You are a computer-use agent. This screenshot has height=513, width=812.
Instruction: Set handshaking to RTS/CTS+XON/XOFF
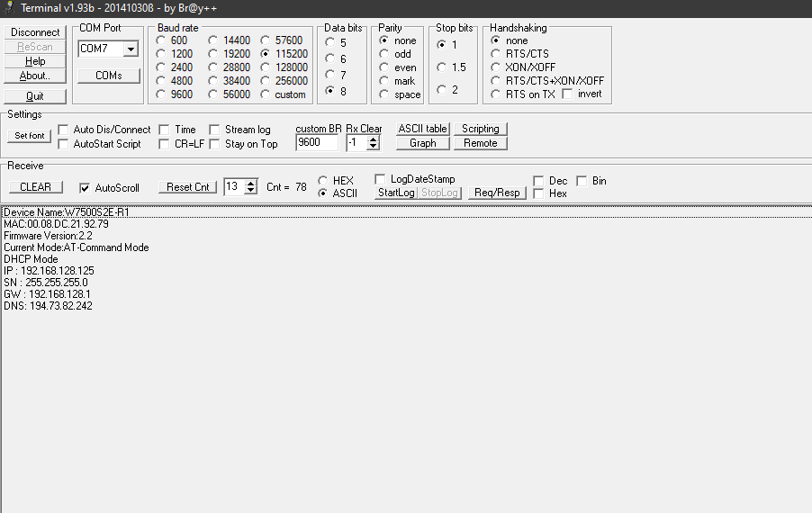pos(496,81)
